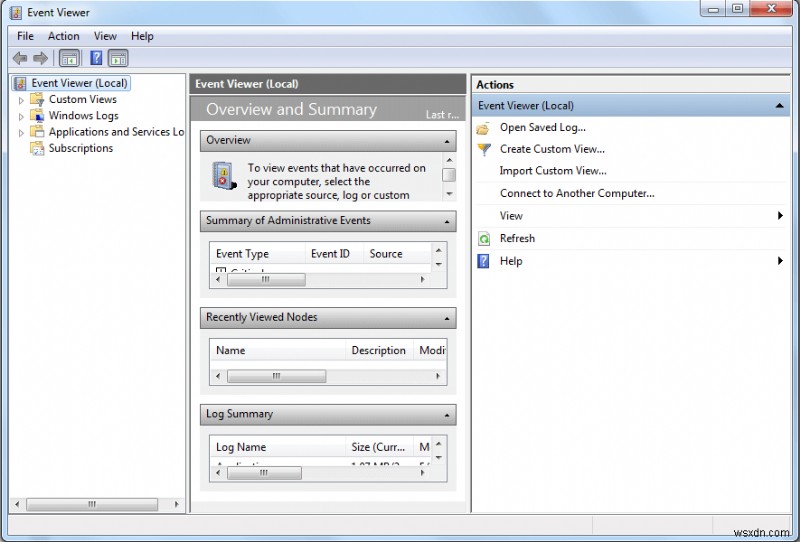Collapse Summary of Administrative Events section
The width and height of the screenshot is (800, 542).
(x=447, y=222)
